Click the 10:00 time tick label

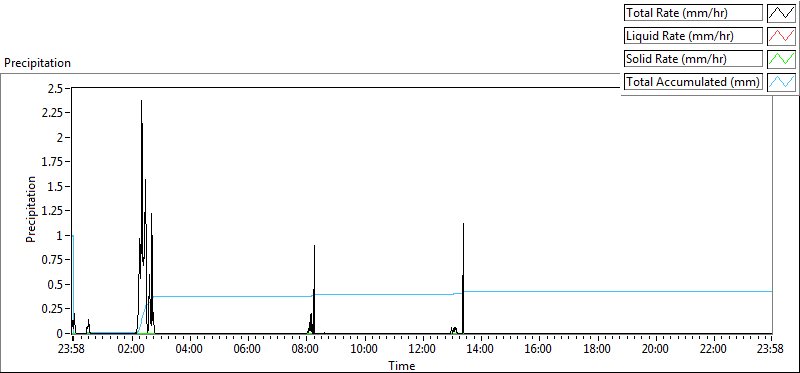point(364,350)
